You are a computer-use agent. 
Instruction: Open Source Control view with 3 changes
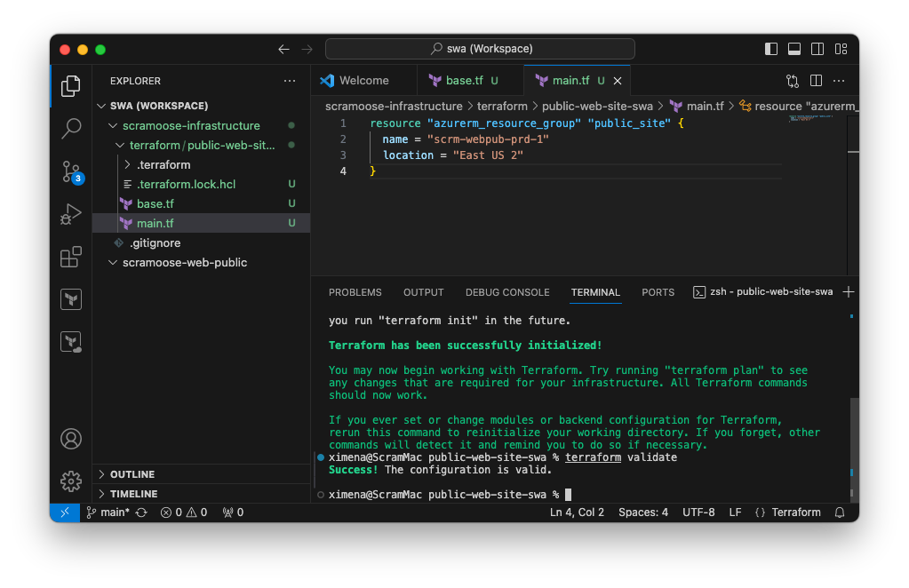coord(72,172)
